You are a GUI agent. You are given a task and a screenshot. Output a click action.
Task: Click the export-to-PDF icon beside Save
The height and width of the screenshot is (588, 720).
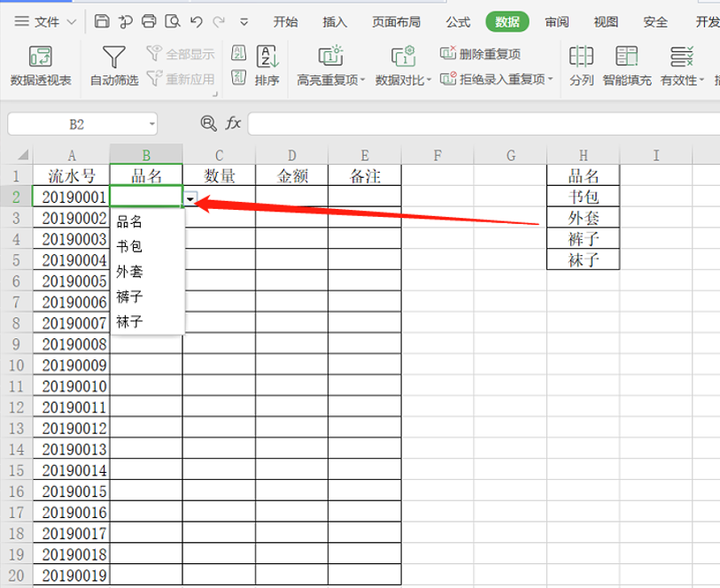coord(125,21)
